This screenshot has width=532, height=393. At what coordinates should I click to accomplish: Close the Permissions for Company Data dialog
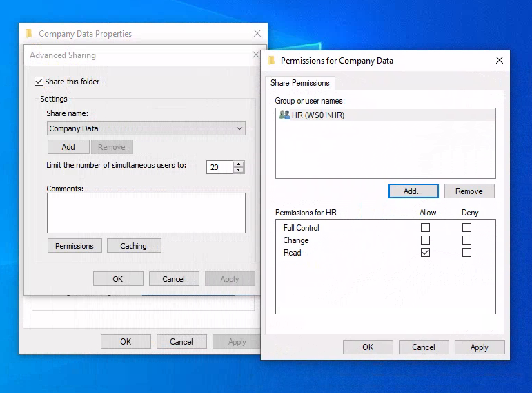tap(500, 61)
